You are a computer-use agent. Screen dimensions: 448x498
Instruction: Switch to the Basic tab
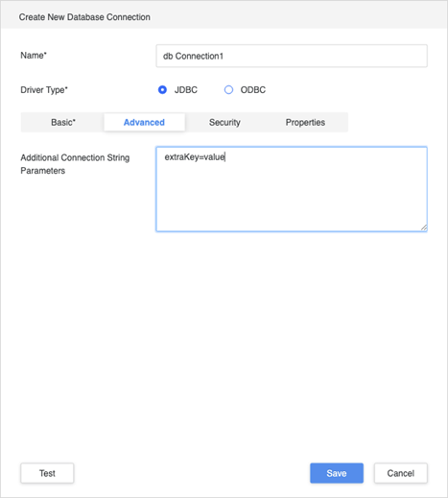point(63,122)
